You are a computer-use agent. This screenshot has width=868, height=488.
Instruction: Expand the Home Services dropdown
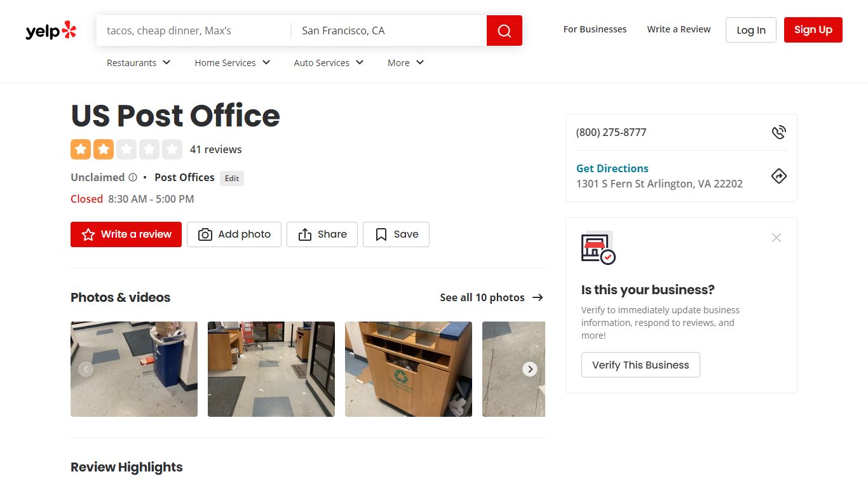233,63
